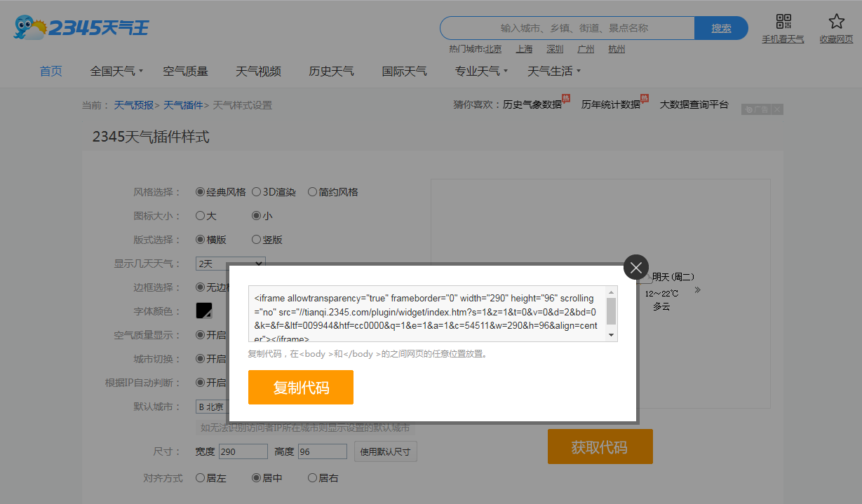Screen dimensions: 862x504
Task: Set alignment to 居中
Action: tap(256, 478)
